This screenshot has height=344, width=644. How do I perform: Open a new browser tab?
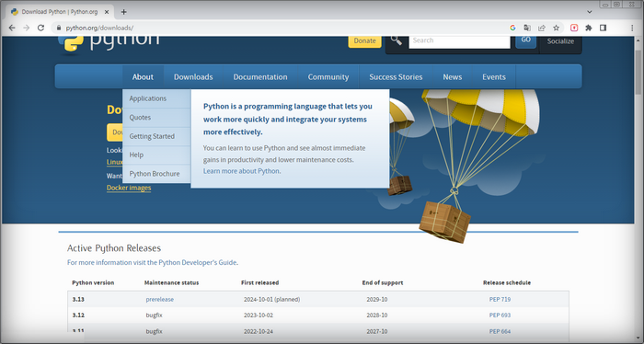click(123, 12)
